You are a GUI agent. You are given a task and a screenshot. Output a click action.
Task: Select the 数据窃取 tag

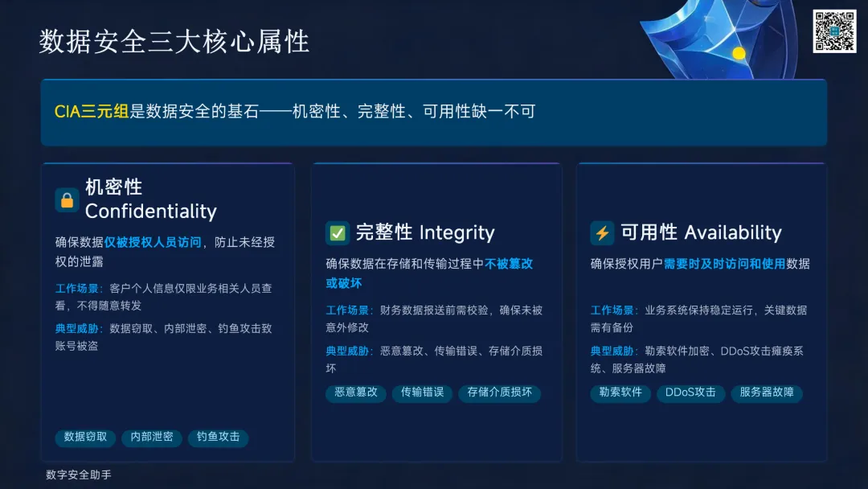[85, 437]
